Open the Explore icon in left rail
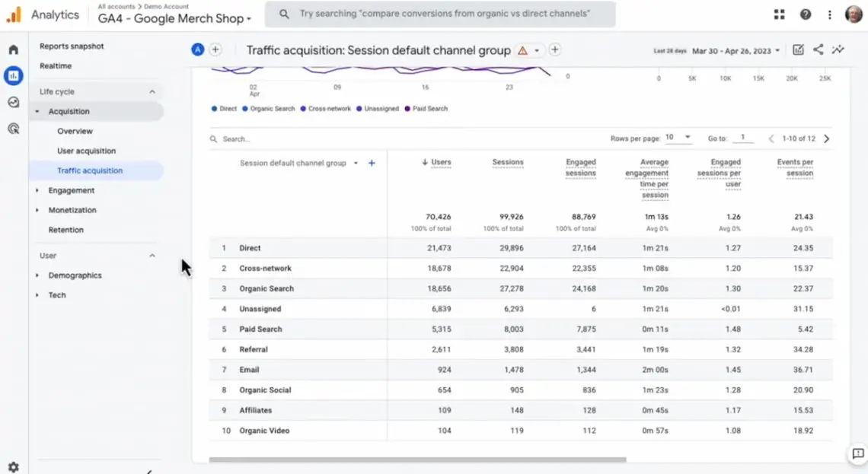The image size is (868, 474). [x=14, y=102]
